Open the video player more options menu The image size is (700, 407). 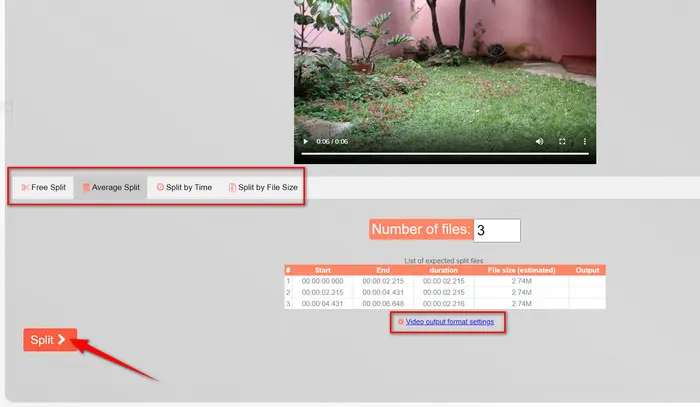pyautogui.click(x=585, y=142)
